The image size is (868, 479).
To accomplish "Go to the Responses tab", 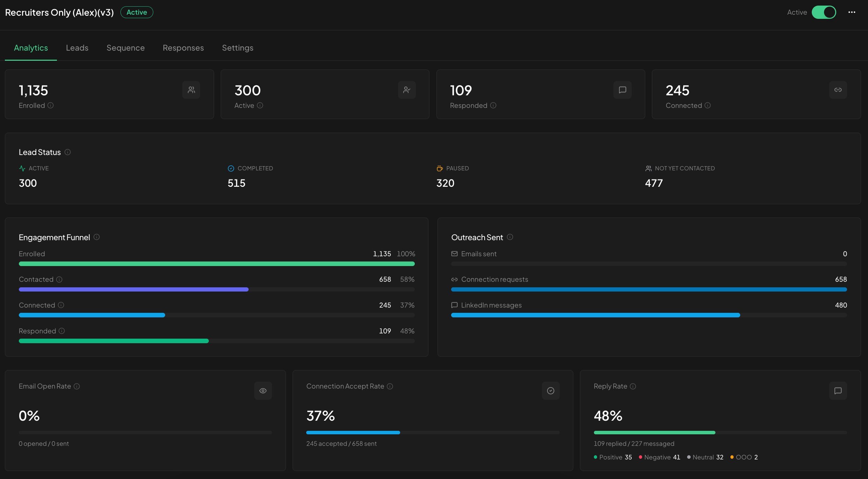I will coord(183,48).
